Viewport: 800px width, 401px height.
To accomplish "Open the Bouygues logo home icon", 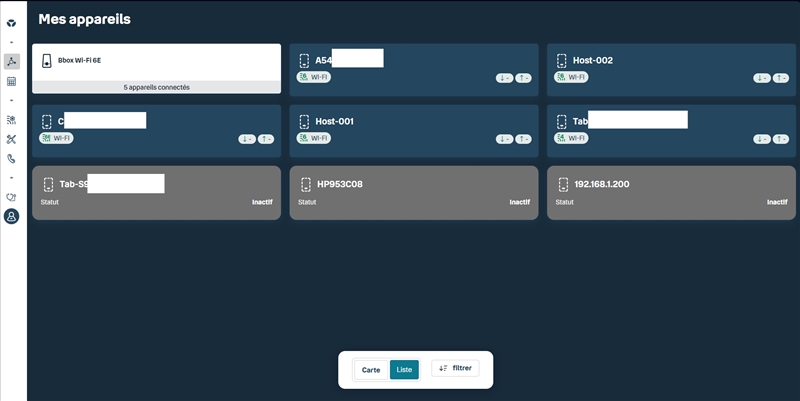I will click(x=11, y=23).
